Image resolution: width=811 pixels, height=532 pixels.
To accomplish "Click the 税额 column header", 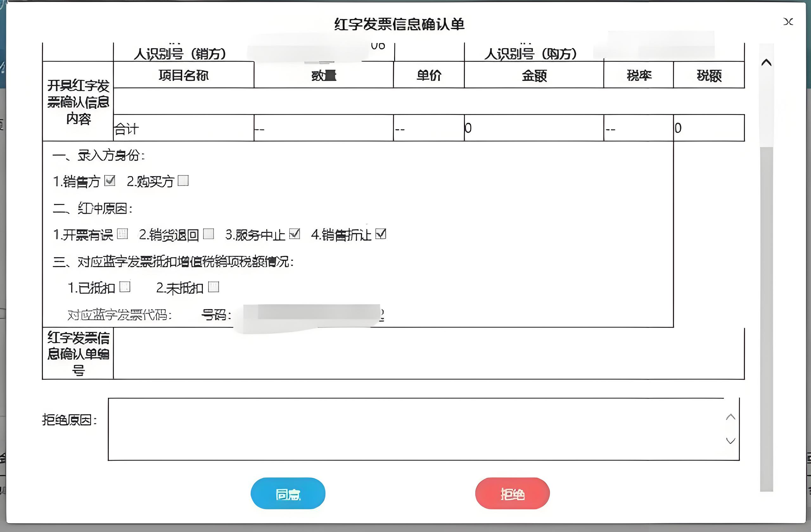I will click(x=709, y=75).
